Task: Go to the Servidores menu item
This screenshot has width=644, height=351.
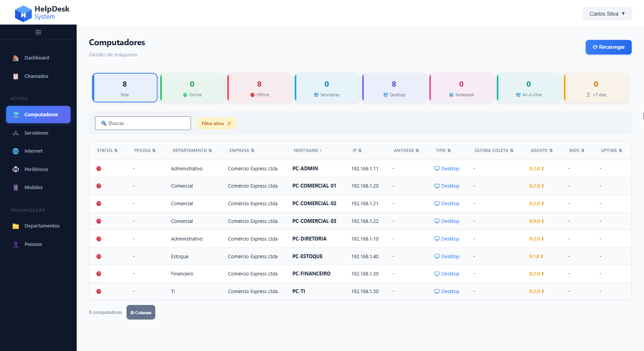Action: click(36, 133)
